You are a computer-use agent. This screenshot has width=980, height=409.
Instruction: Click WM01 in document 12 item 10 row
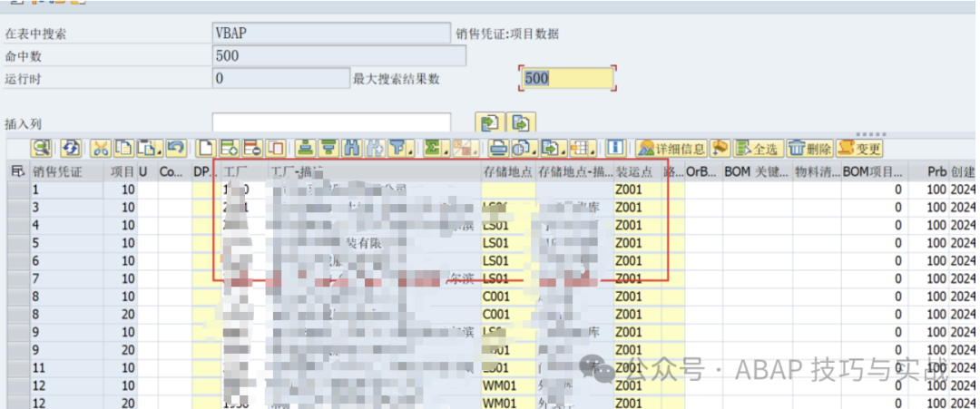508,386
